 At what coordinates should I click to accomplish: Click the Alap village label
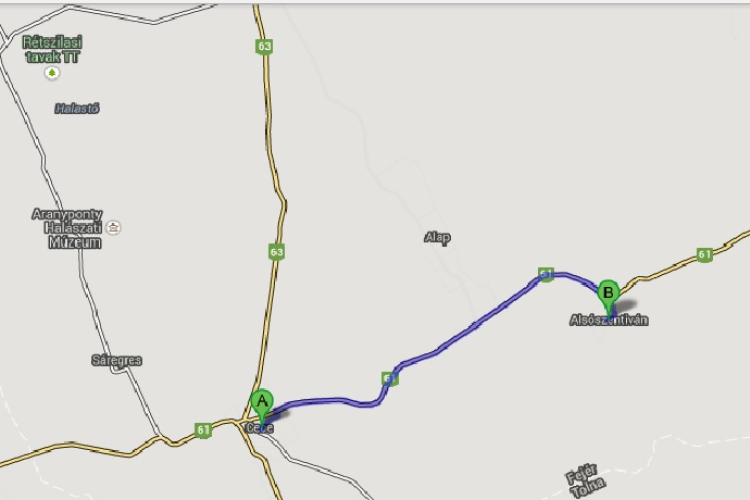437,237
